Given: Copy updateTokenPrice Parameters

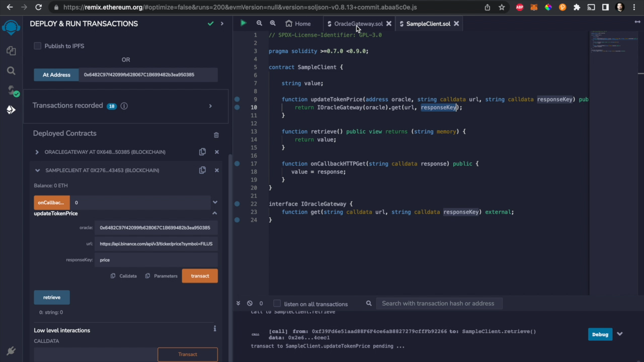Looking at the screenshot, I should [162, 276].
